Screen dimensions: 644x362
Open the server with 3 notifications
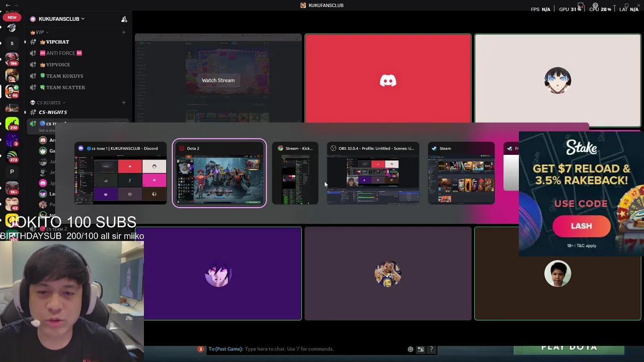click(12, 139)
